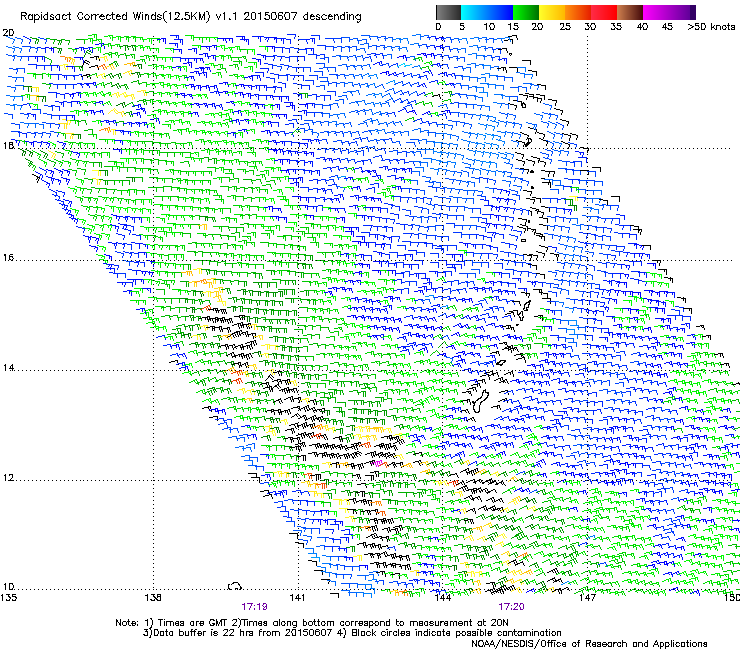
Task: Click the purple time stamp '17:20'
Action: point(511,607)
